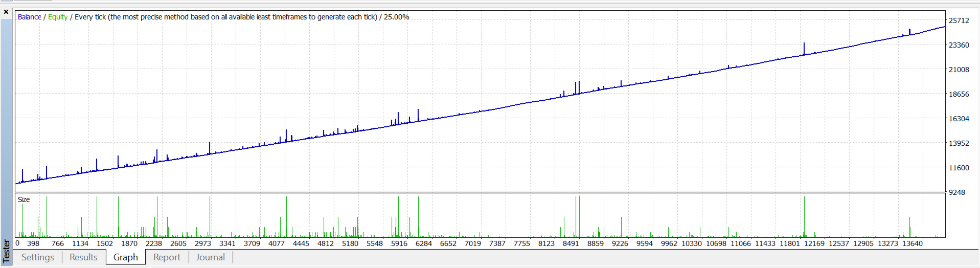Switch to the Journal tab
The width and height of the screenshot is (980, 268).
210,257
